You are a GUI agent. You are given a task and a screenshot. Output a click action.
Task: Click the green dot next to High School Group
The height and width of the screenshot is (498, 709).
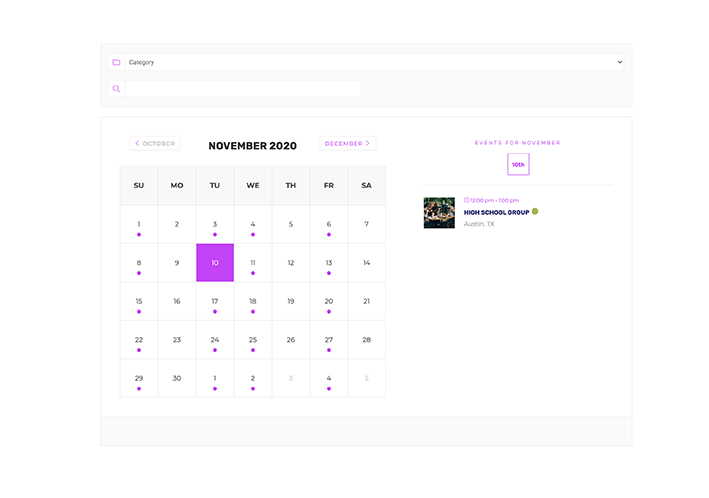pos(535,211)
